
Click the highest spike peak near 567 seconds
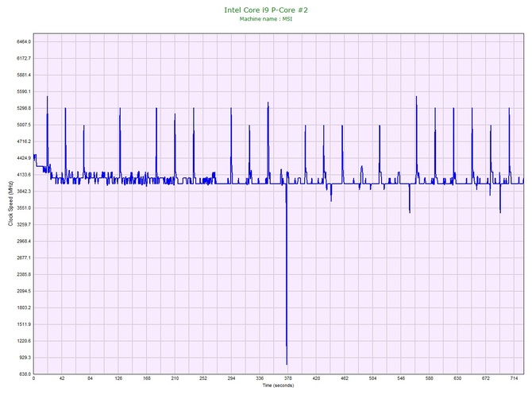416,98
